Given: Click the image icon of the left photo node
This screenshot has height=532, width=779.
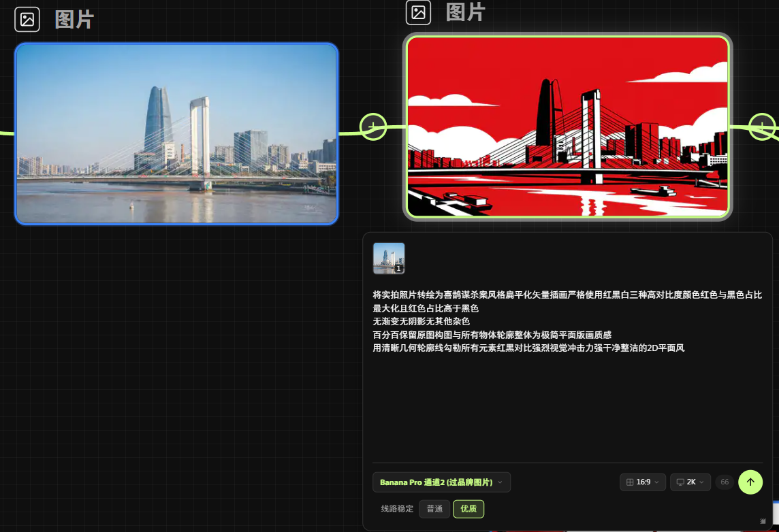Looking at the screenshot, I should click(x=27, y=19).
